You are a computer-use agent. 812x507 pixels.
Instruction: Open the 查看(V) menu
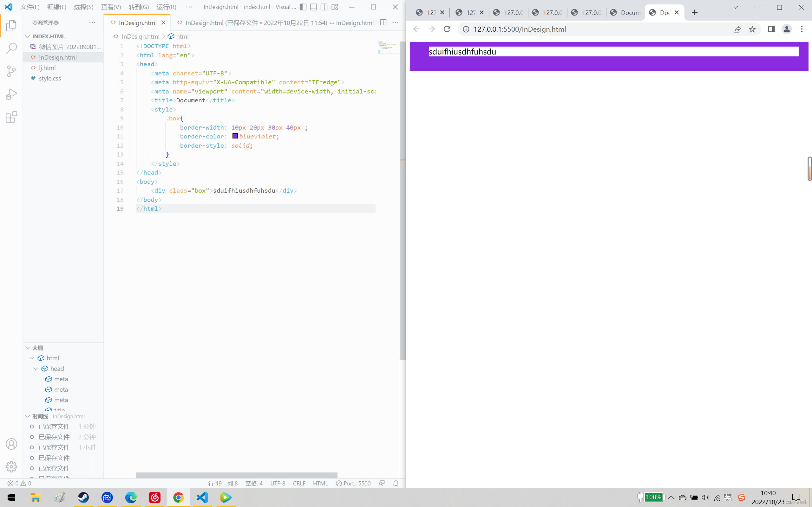[111, 7]
